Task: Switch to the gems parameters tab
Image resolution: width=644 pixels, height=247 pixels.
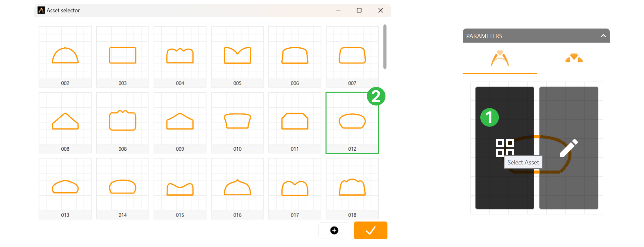Action: tap(574, 58)
